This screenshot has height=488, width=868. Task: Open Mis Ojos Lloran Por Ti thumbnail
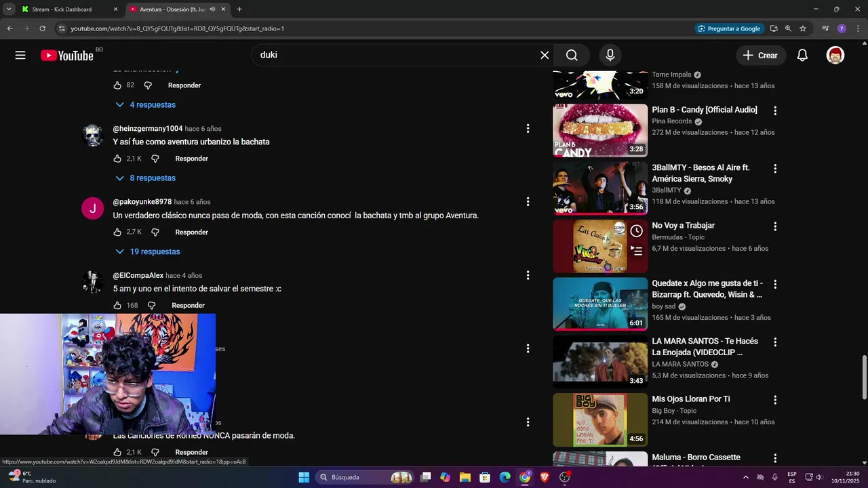600,420
